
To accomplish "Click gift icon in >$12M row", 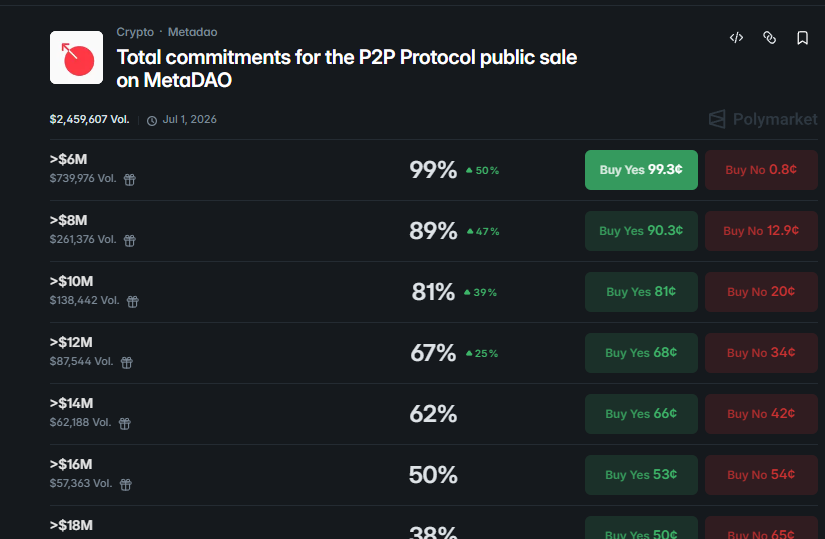I will [126, 362].
